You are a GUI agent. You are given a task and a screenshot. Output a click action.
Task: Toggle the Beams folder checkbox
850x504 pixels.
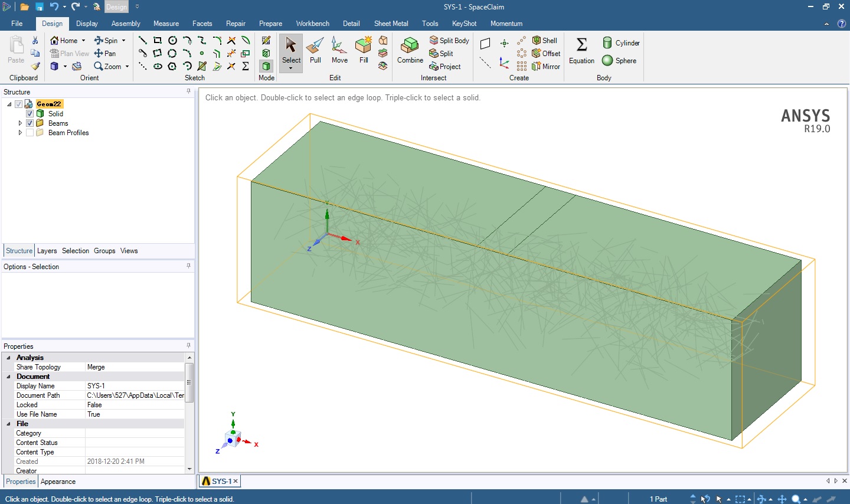(30, 123)
